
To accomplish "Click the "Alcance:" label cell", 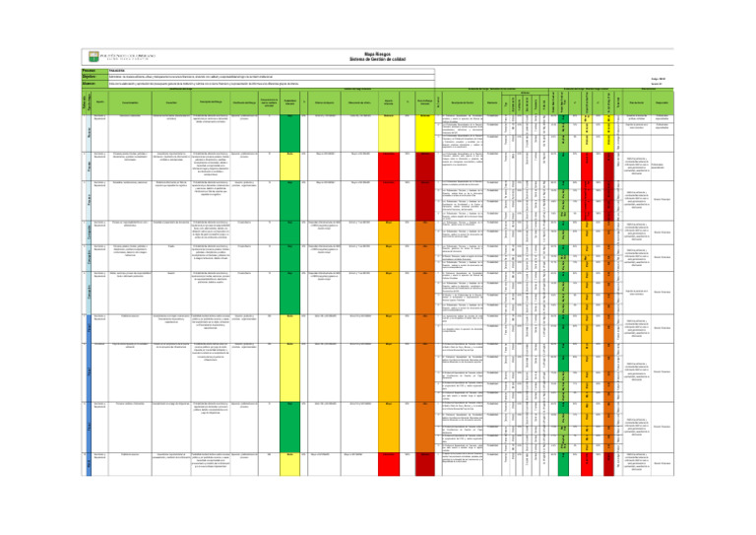I will click(94, 84).
